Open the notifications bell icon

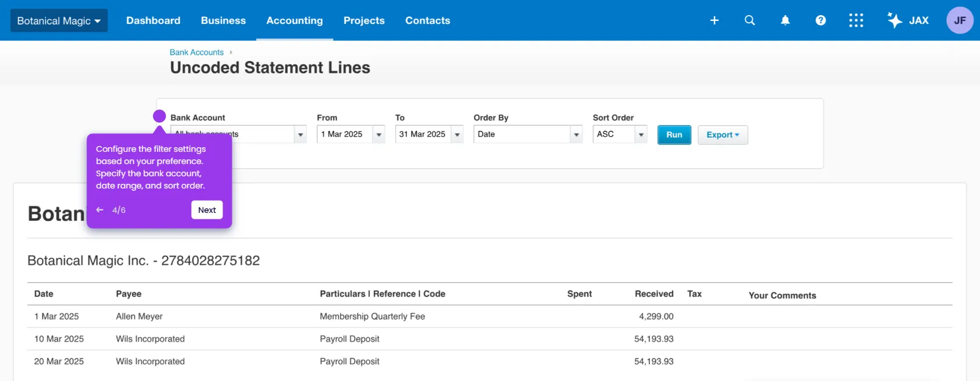tap(785, 20)
